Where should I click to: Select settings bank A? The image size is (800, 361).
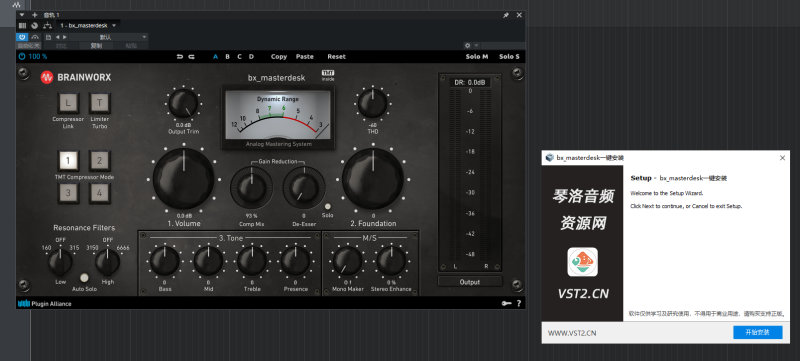215,57
